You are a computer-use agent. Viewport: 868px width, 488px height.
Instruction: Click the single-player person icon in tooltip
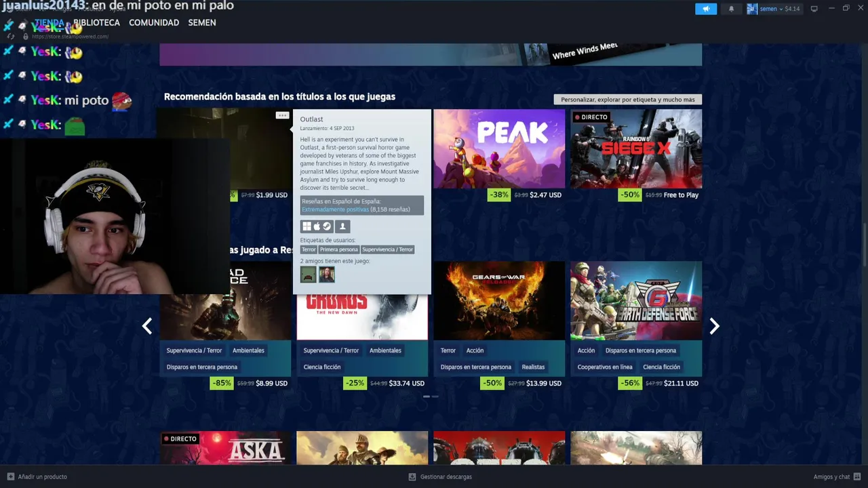click(x=342, y=226)
